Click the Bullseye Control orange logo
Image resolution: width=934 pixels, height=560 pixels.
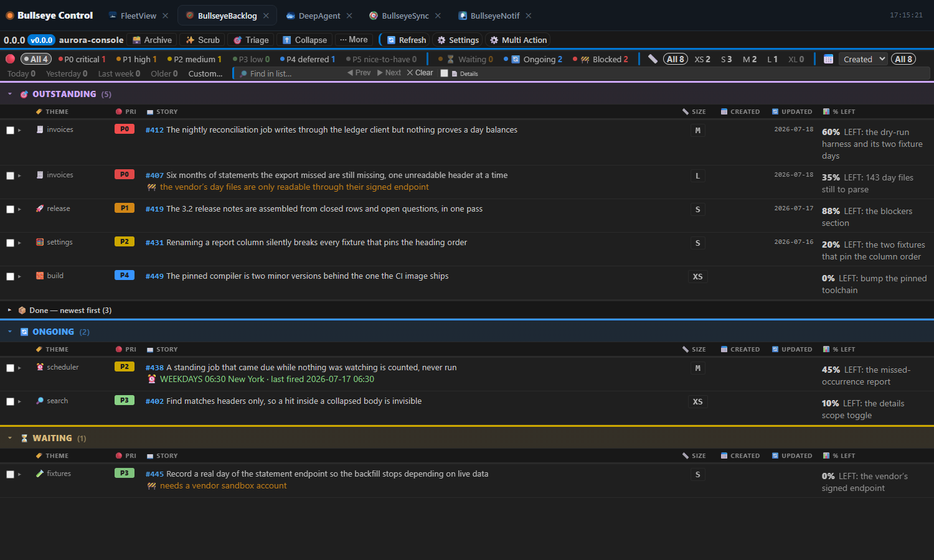(10, 16)
